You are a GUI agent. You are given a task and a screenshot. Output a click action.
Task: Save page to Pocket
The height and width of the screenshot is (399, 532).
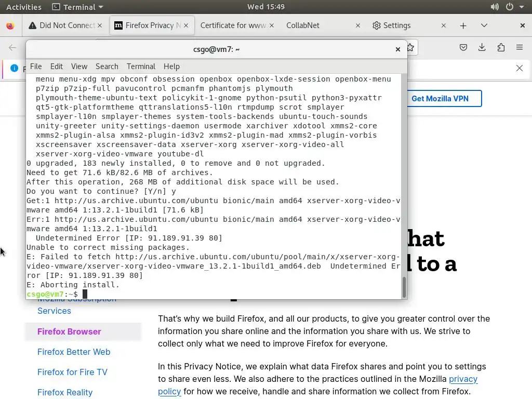tap(463, 47)
